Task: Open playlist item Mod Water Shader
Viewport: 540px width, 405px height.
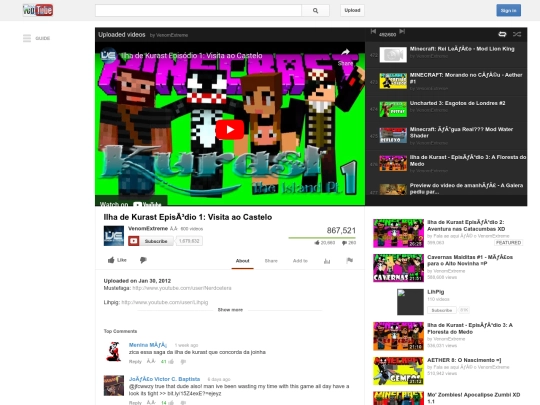Action: pos(446,136)
